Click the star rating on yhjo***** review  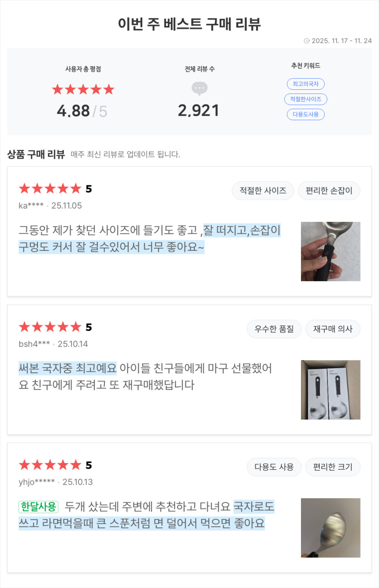50,465
